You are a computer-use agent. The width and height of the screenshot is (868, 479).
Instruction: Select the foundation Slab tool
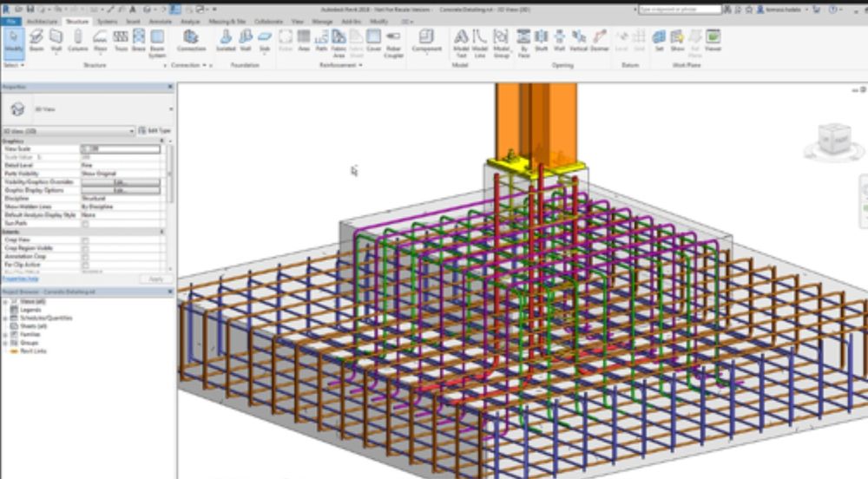pos(265,42)
